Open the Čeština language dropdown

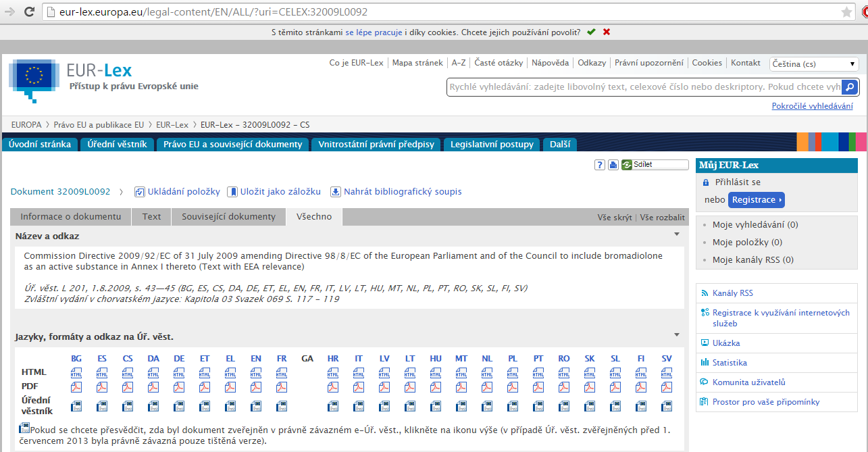click(814, 64)
